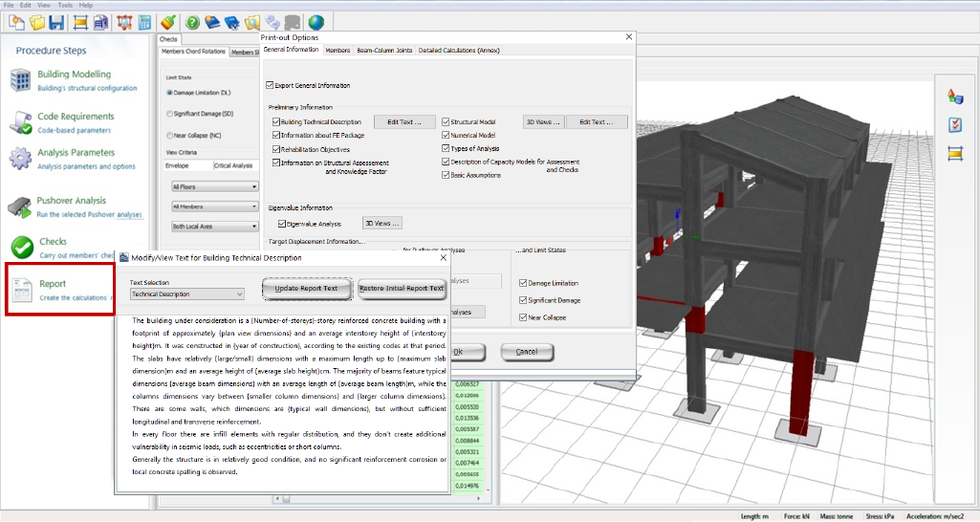The height and width of the screenshot is (522, 980).
Task: Switch to the Beam-Column Joints tab
Action: 384,50
